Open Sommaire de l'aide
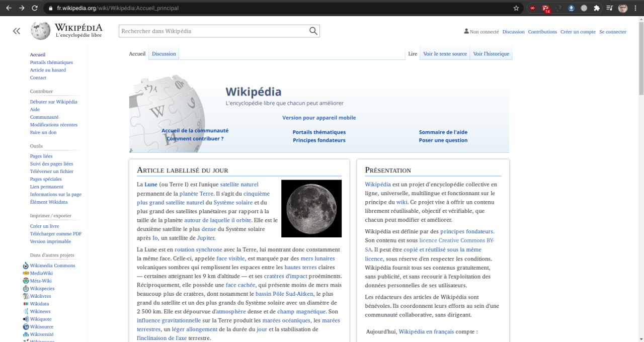Screen dimensions: 644x342 click(443, 132)
